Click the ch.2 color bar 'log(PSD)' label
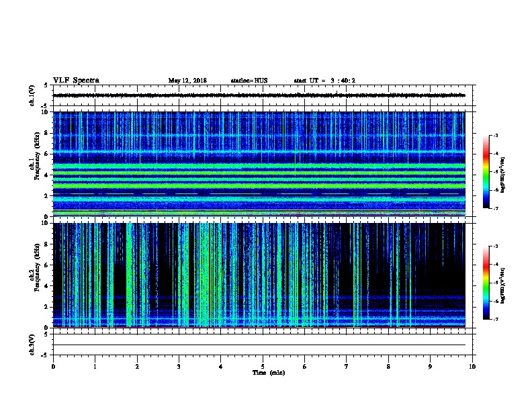Screen dimensions: 532x411 tap(502, 285)
